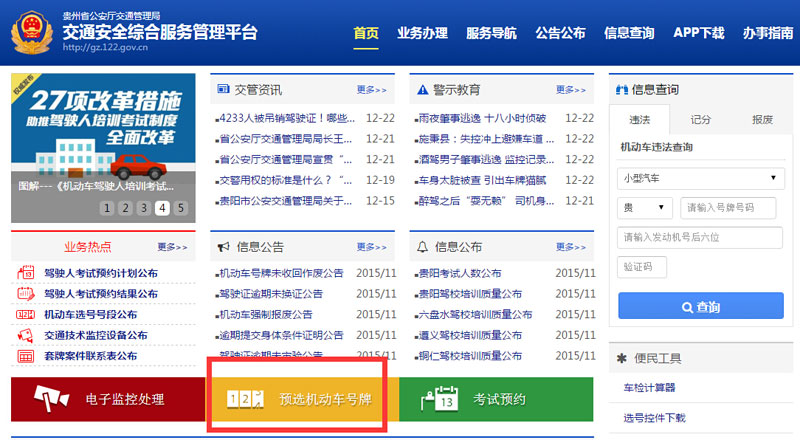
Task: Click the 交管资讯 news panel icon
Action: 223,89
